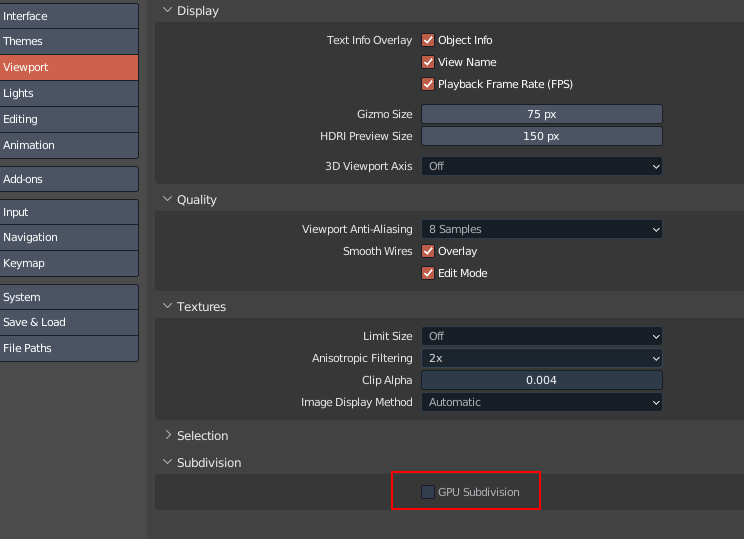The height and width of the screenshot is (539, 744).
Task: Uncheck Object Info overlay option
Action: click(428, 40)
